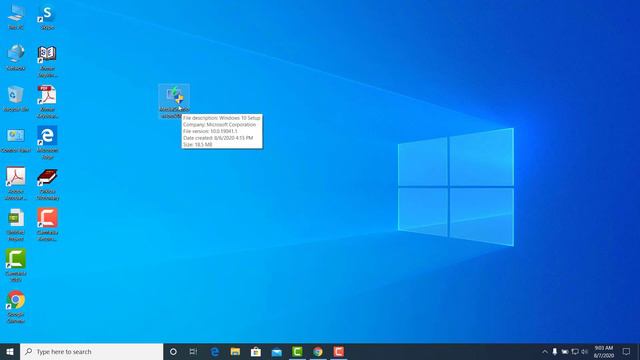Click the Safely Remove Hardware tray icon
Viewport: 640px width, 360px height.
(x=555, y=351)
